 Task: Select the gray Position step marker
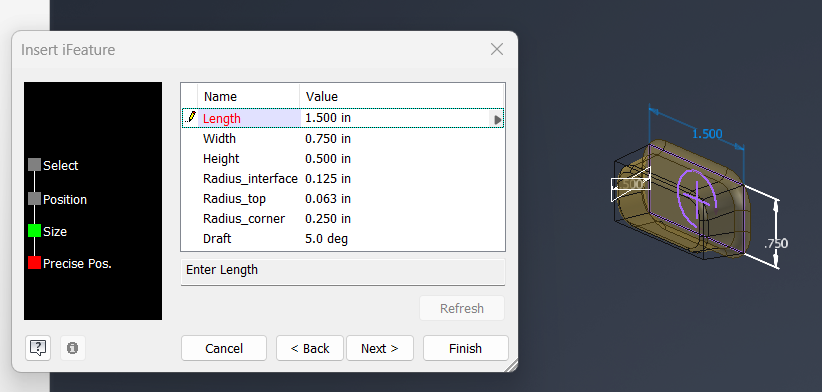tap(35, 199)
